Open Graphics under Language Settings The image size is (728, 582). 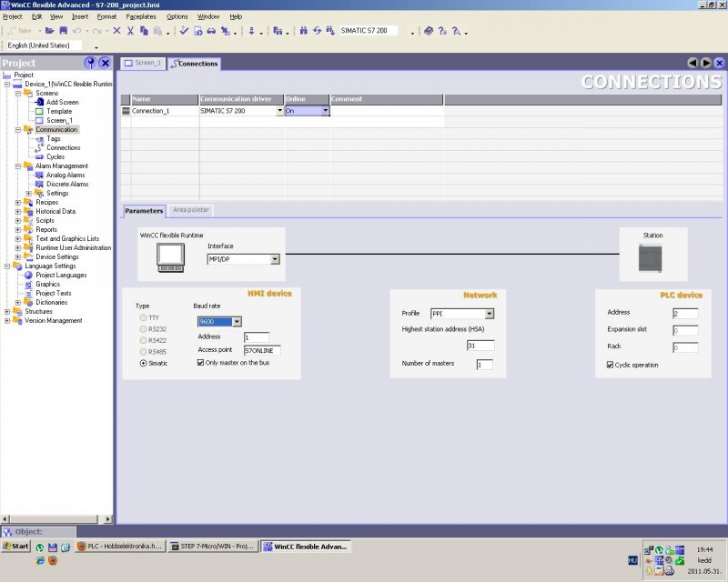pyautogui.click(x=48, y=284)
